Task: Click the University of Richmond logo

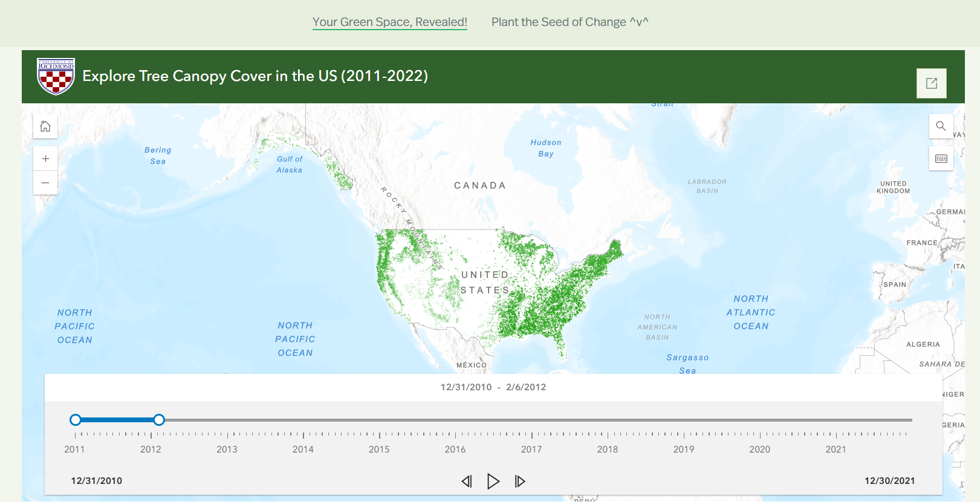Action: coord(56,76)
